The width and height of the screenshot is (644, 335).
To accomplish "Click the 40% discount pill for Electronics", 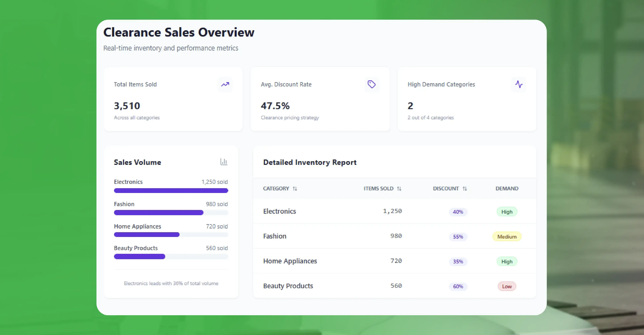I will coord(458,212).
